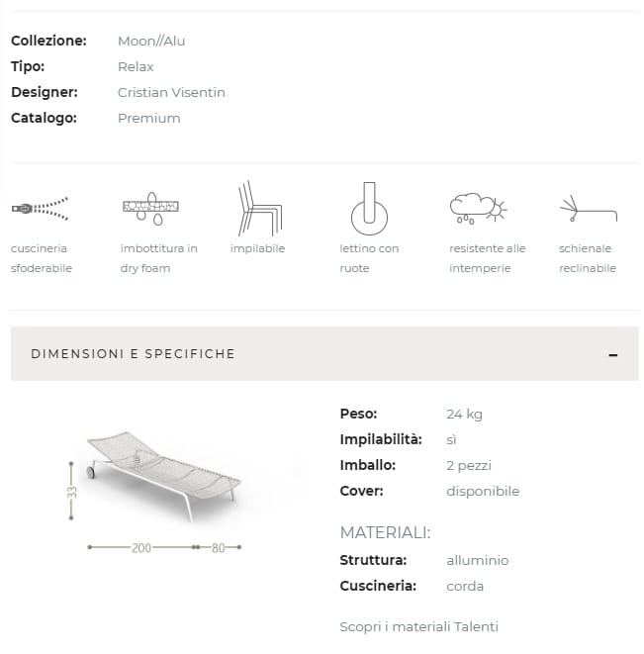The height and width of the screenshot is (654, 644).
Task: Collapse section with the minus icon
Action: (613, 354)
